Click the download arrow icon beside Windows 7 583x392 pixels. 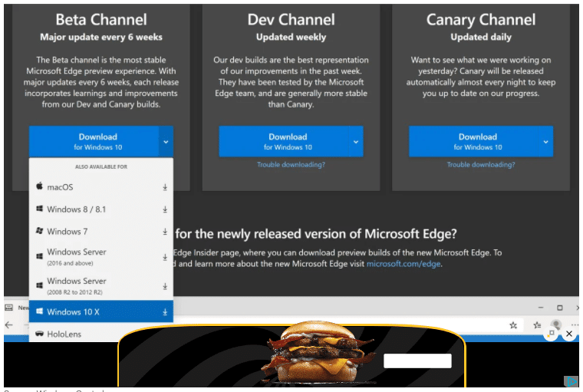(x=165, y=232)
